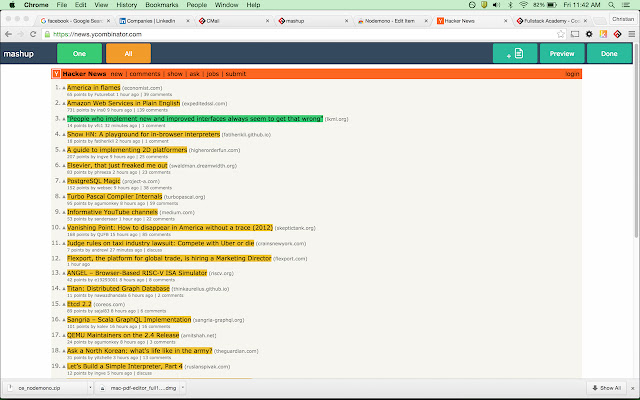
Task: Open 'Informative YouTube channels' story
Action: 112,212
